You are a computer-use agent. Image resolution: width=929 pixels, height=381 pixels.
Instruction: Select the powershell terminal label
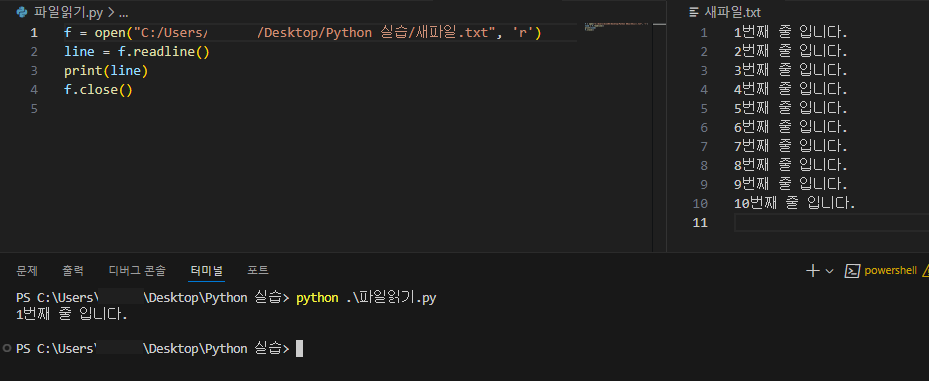click(x=890, y=271)
